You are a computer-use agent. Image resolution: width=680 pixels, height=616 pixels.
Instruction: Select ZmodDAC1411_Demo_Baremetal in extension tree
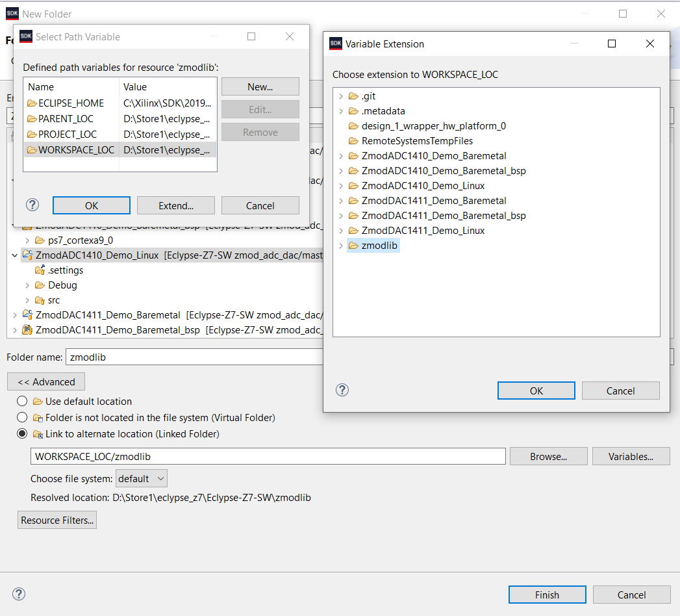tap(434, 201)
